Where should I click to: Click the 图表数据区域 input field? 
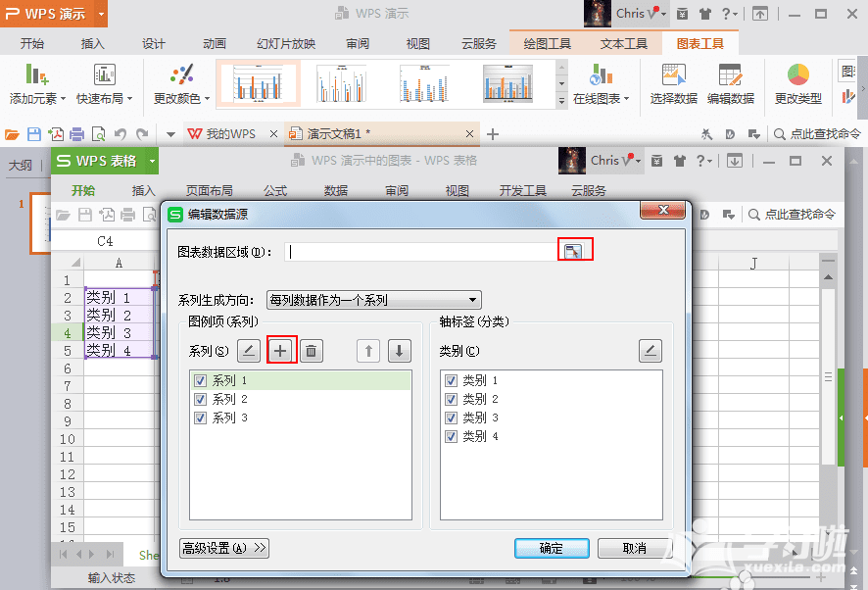pos(421,251)
